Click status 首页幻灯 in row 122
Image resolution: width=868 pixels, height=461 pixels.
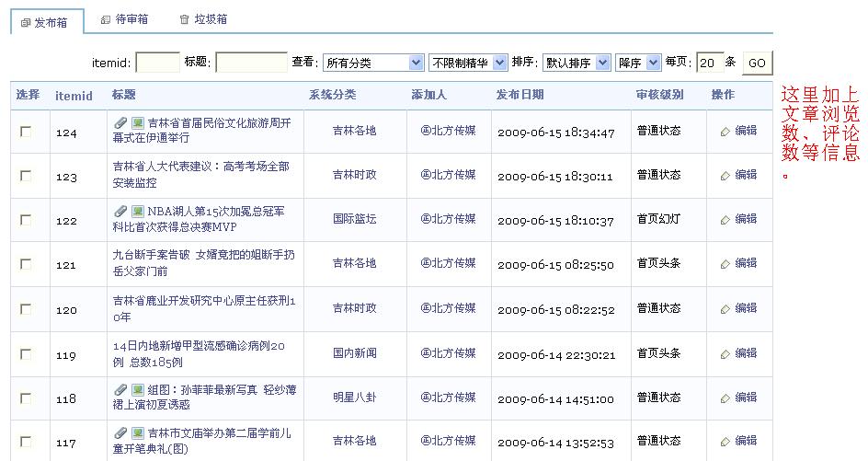(x=658, y=219)
